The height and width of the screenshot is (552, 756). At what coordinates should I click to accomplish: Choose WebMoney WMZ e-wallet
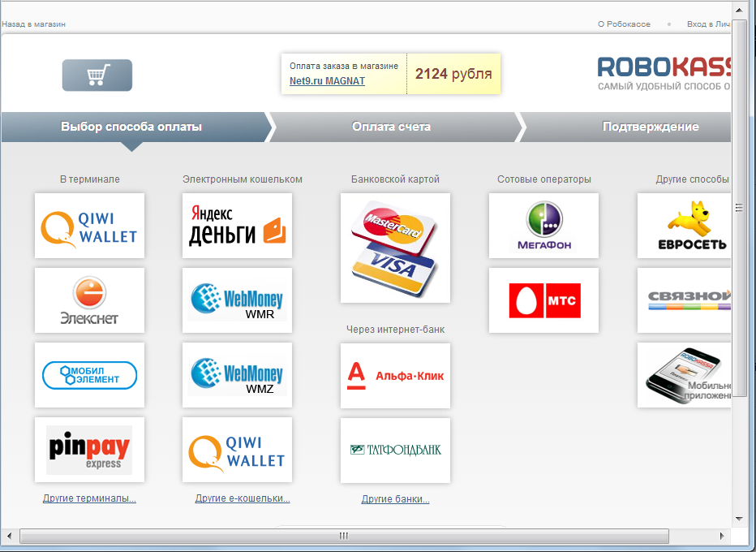pos(237,375)
